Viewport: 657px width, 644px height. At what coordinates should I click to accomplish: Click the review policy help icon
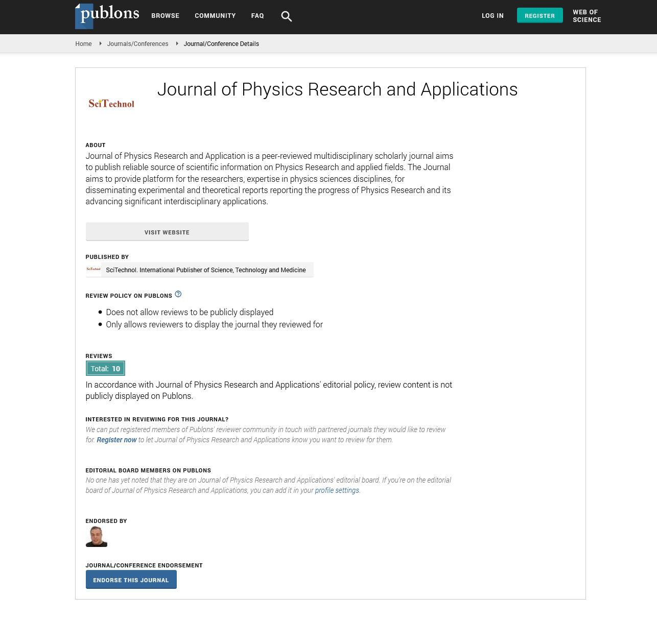[178, 294]
